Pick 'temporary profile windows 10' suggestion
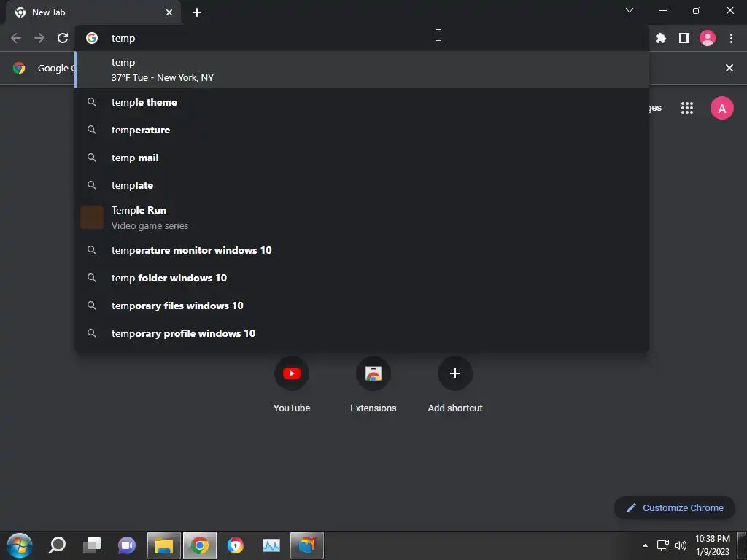The image size is (747, 560). (362, 332)
